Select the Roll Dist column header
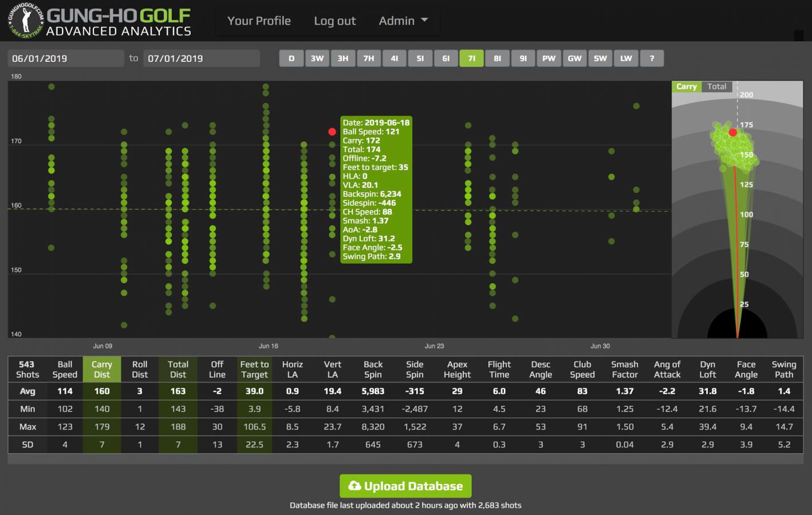Image resolution: width=812 pixels, height=515 pixels. (x=140, y=369)
